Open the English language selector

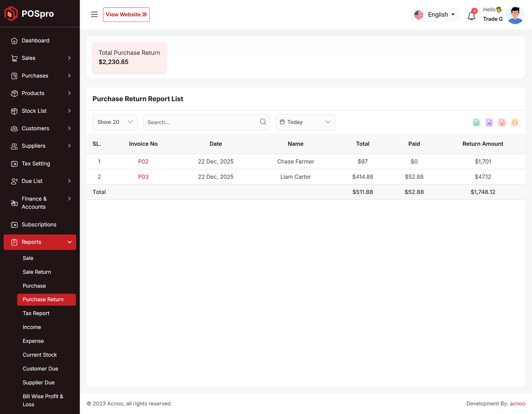click(x=434, y=15)
